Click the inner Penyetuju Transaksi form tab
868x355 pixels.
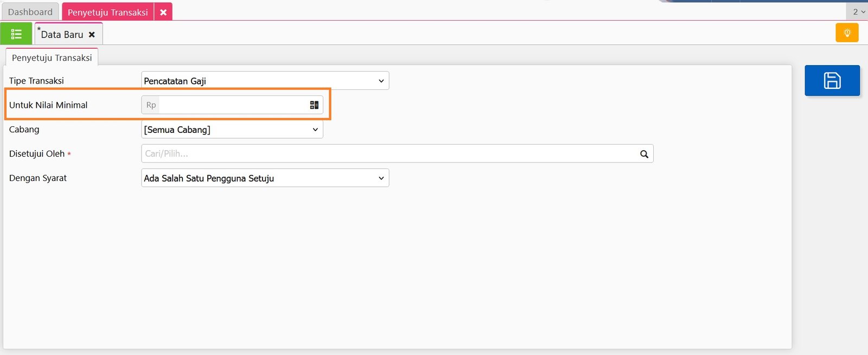click(x=52, y=57)
